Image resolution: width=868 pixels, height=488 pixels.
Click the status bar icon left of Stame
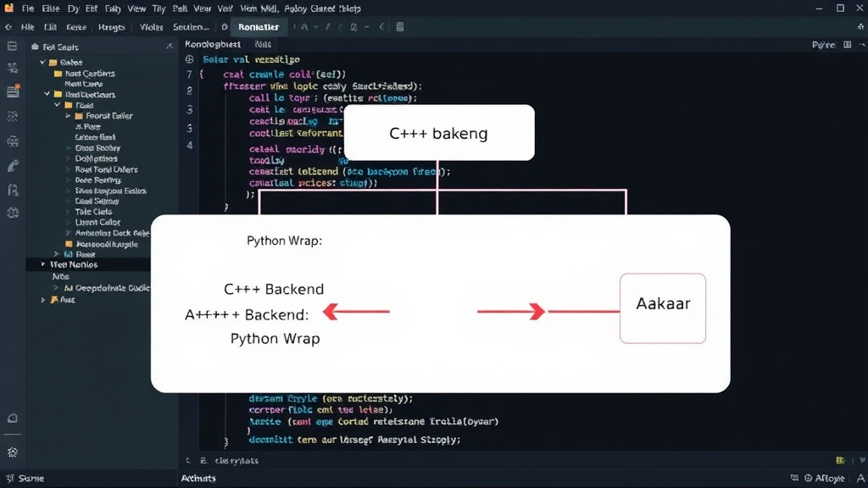9,478
